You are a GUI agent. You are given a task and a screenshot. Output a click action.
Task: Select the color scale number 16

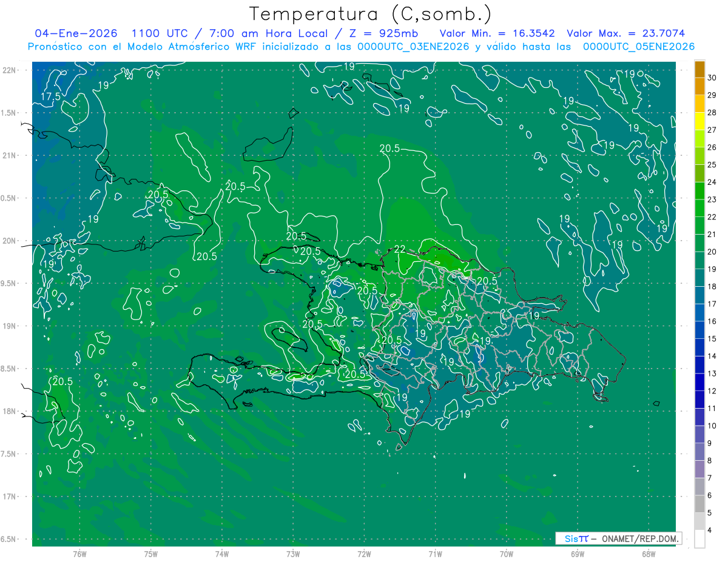pyautogui.click(x=712, y=321)
